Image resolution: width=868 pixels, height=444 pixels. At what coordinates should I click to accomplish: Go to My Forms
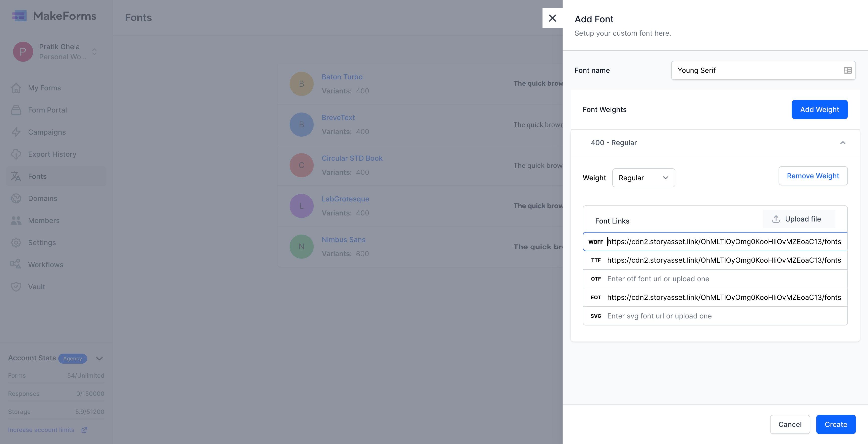click(44, 88)
